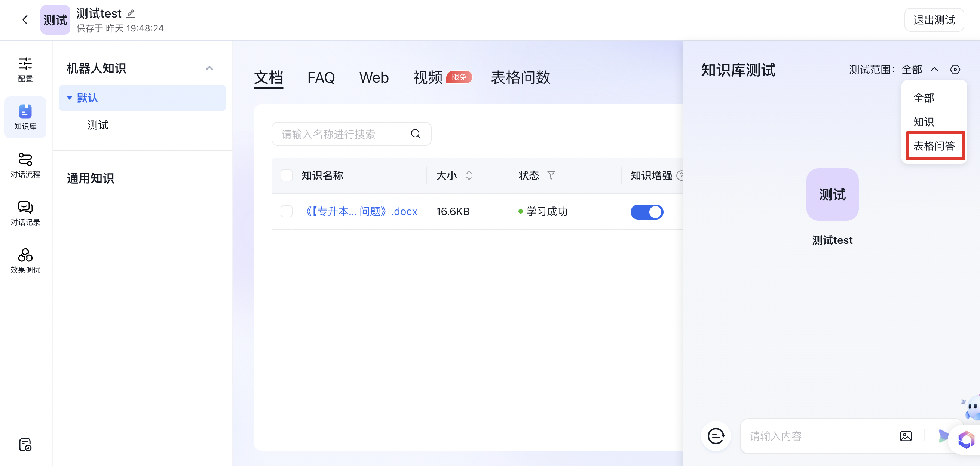The height and width of the screenshot is (466, 980).
Task: Collapse the 默认 tree folder
Action: (70, 98)
